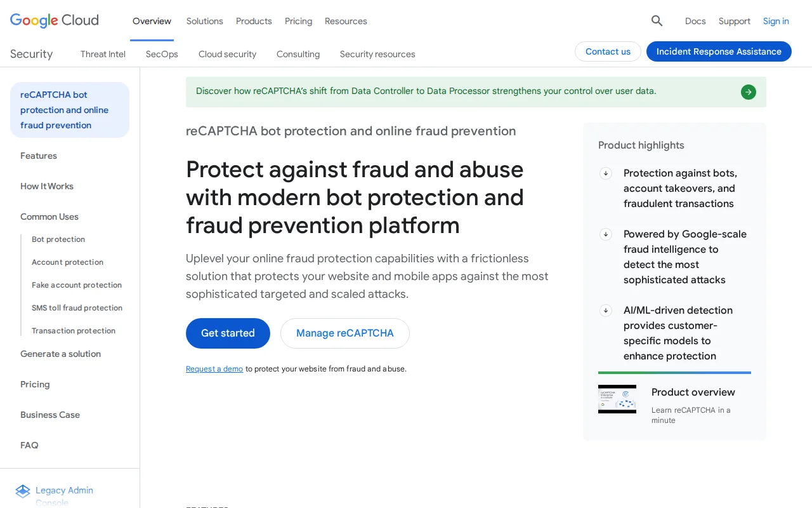
Task: Click the Google Cloud logo
Action: (x=54, y=20)
